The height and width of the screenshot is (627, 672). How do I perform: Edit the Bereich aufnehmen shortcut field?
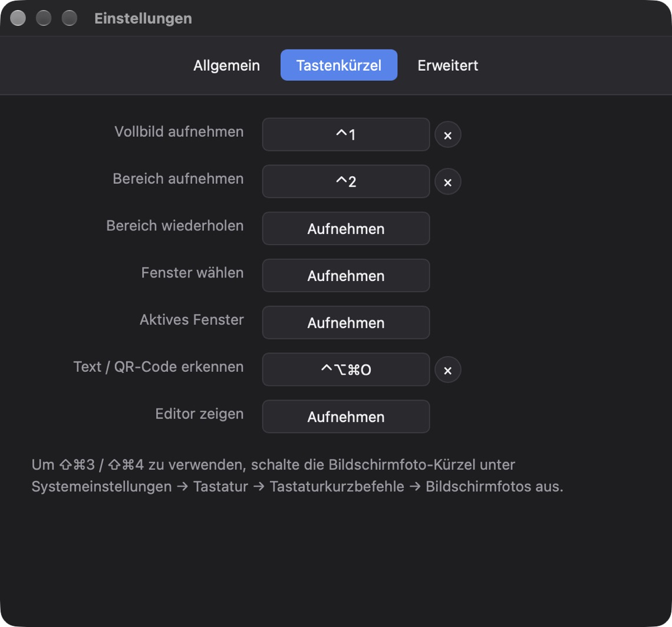pyautogui.click(x=346, y=181)
